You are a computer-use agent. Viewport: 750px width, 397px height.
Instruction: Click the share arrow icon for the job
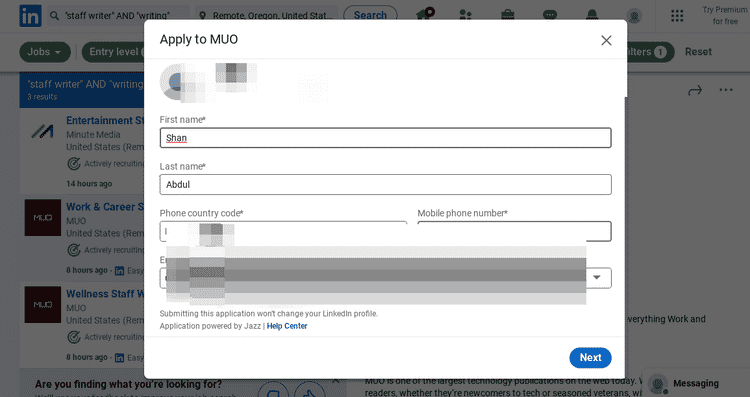coord(695,90)
